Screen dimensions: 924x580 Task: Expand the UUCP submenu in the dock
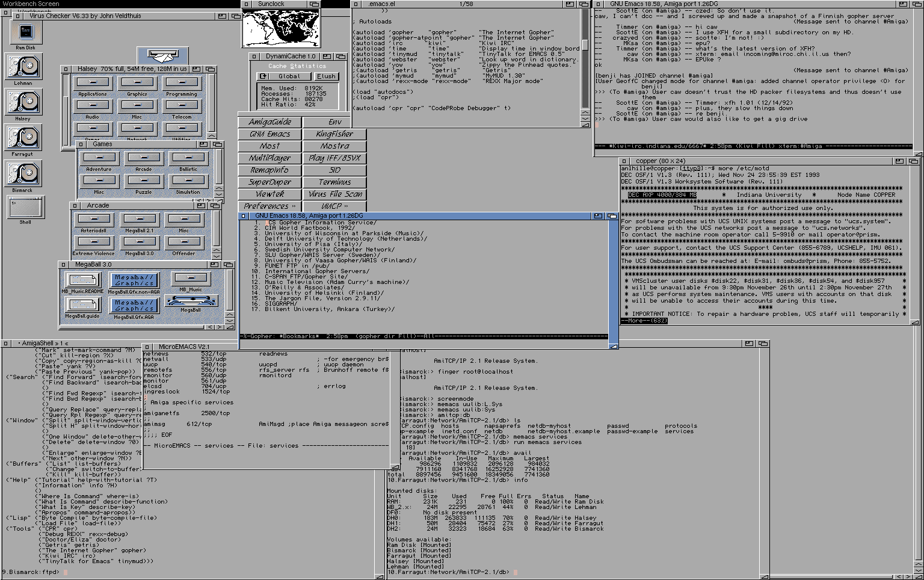click(335, 206)
